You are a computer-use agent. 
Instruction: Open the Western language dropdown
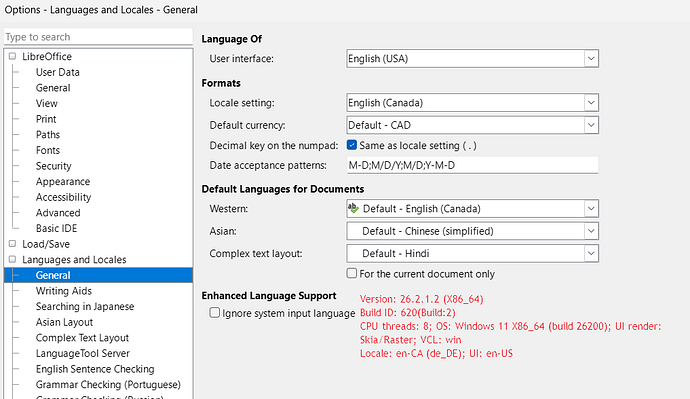click(x=591, y=209)
